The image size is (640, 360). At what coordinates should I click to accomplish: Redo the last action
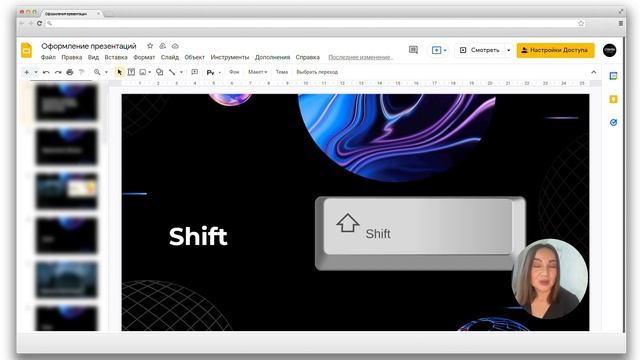(58, 72)
